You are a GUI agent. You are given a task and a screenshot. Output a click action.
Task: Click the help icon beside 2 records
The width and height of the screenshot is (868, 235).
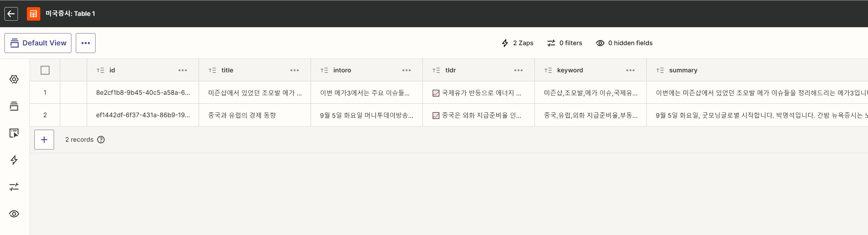(x=101, y=140)
